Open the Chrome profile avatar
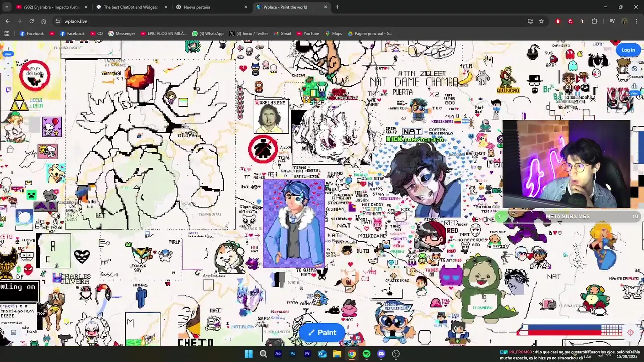The height and width of the screenshot is (362, 644). tap(624, 21)
